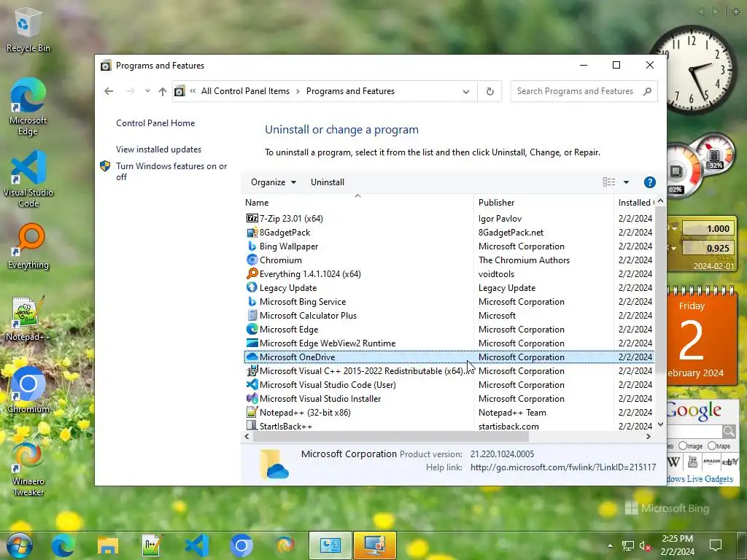This screenshot has width=747, height=560.
Task: Select the Notepad++ desktop shortcut
Action: 28,318
